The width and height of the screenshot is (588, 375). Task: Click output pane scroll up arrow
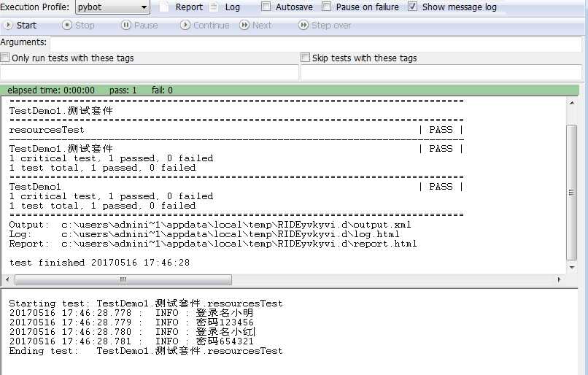571,103
